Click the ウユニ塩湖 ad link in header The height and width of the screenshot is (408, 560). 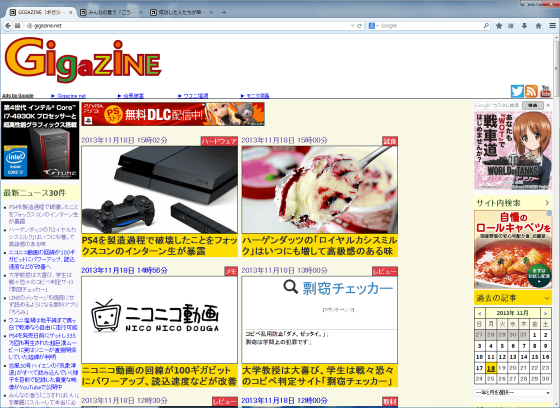196,96
